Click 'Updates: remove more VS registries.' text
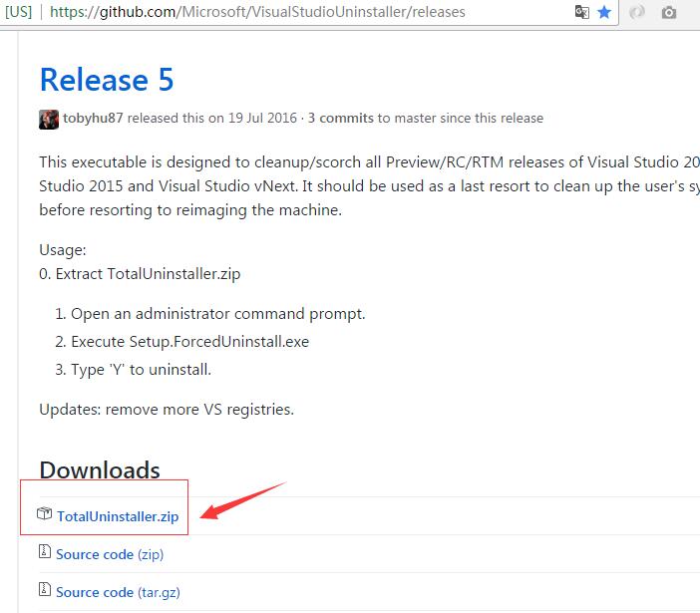The width and height of the screenshot is (700, 613). (167, 409)
